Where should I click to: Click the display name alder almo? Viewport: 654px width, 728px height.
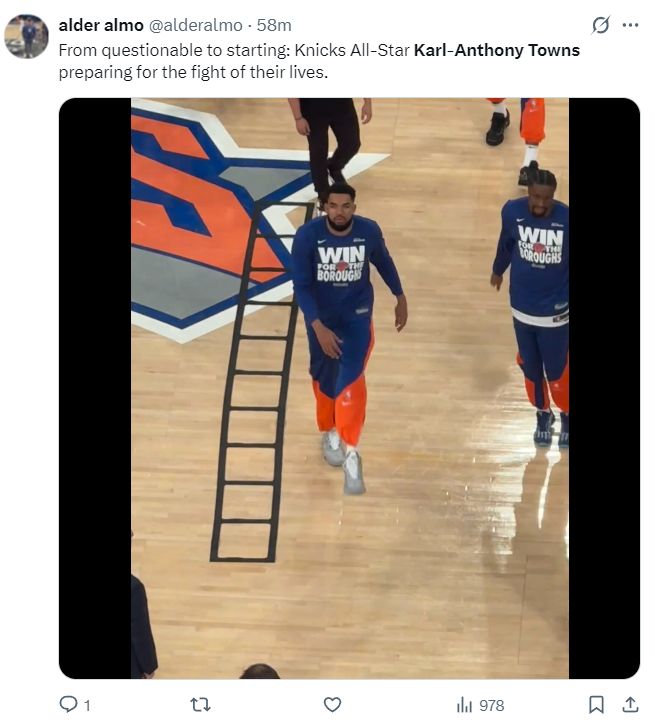pyautogui.click(x=101, y=25)
